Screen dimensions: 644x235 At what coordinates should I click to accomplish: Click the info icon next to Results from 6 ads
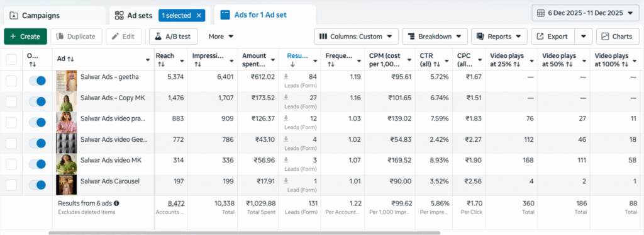coord(116,203)
